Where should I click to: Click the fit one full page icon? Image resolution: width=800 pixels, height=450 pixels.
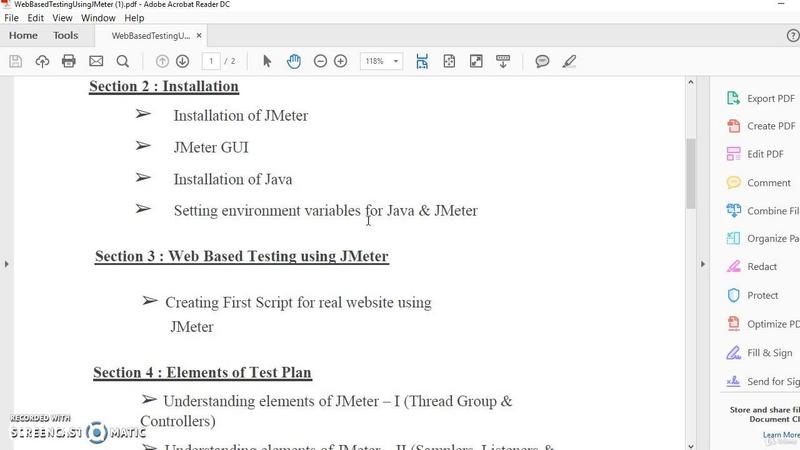point(449,62)
